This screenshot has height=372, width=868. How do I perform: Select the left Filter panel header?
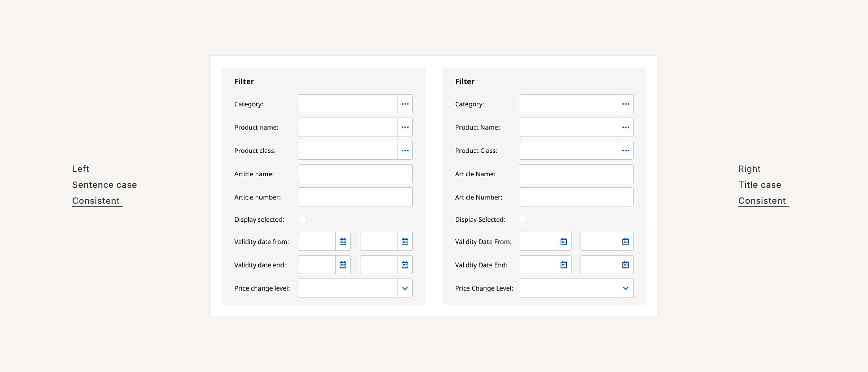pyautogui.click(x=244, y=81)
